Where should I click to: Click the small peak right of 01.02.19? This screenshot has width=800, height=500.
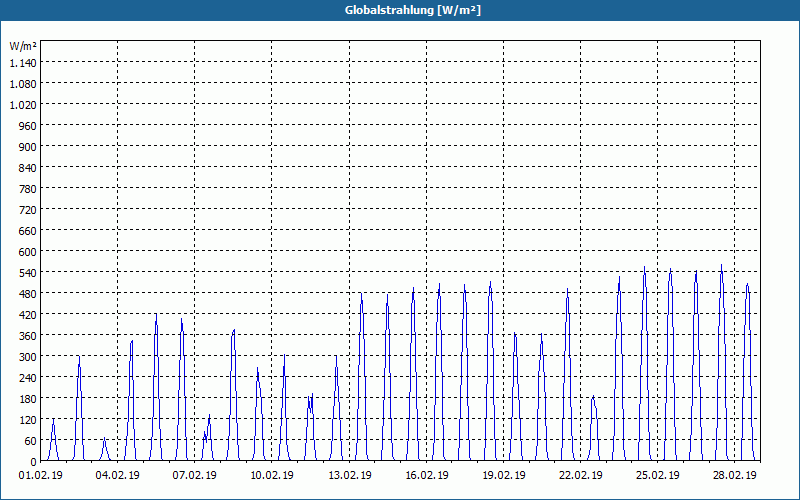tap(53, 420)
